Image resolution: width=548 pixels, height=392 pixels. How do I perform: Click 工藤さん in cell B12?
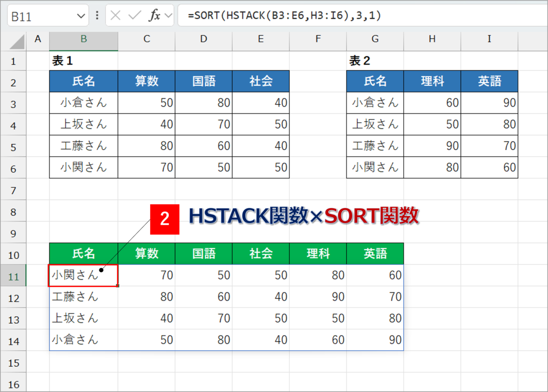[84, 297]
